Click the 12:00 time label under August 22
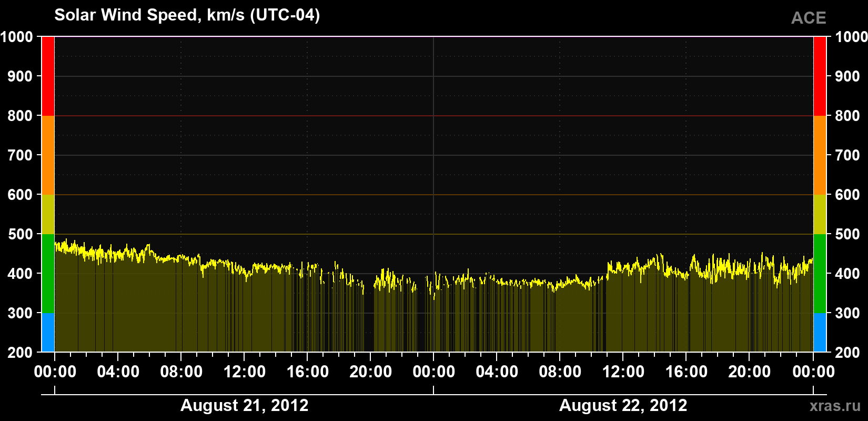Image resolution: width=868 pixels, height=421 pixels. (623, 372)
